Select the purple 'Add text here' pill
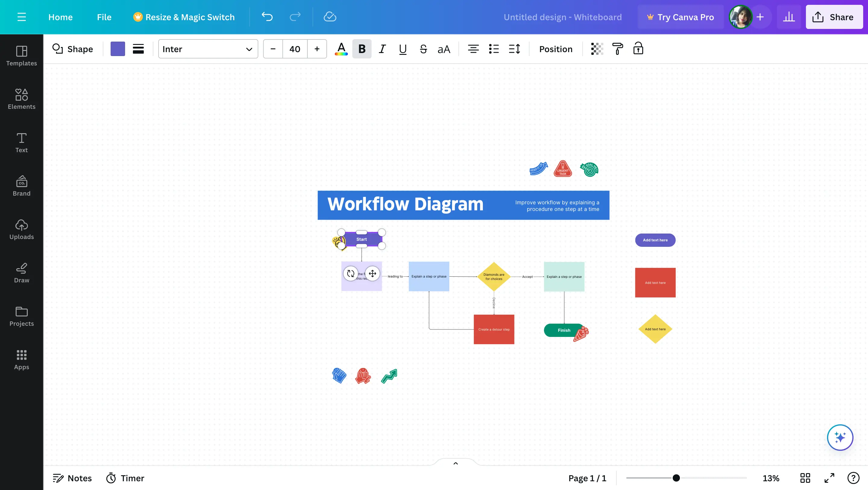The width and height of the screenshot is (868, 490). [655, 240]
